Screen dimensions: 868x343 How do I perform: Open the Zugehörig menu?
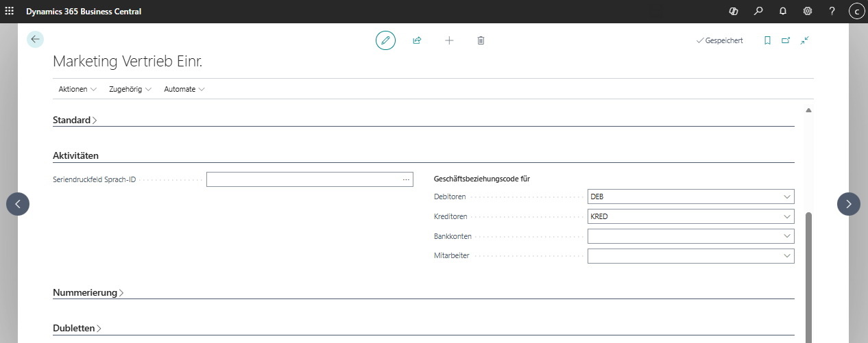[x=130, y=89]
